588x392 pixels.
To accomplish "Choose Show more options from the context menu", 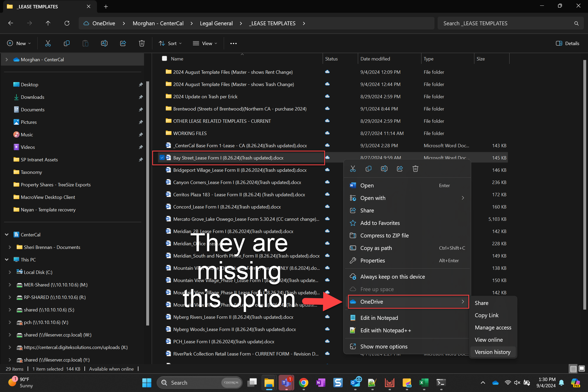I will 384,346.
